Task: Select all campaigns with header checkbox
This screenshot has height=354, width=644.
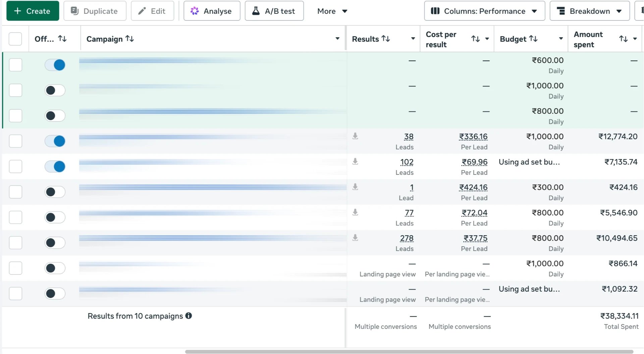Action: (x=15, y=39)
